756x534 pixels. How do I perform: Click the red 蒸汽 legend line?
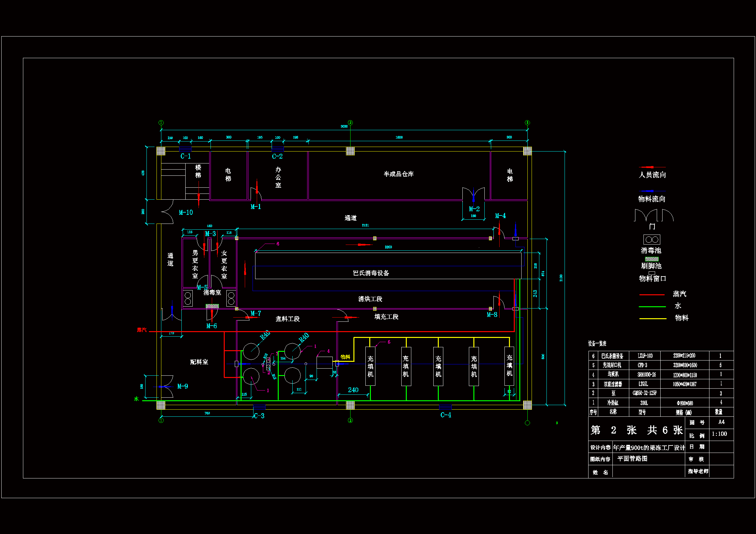tap(652, 295)
